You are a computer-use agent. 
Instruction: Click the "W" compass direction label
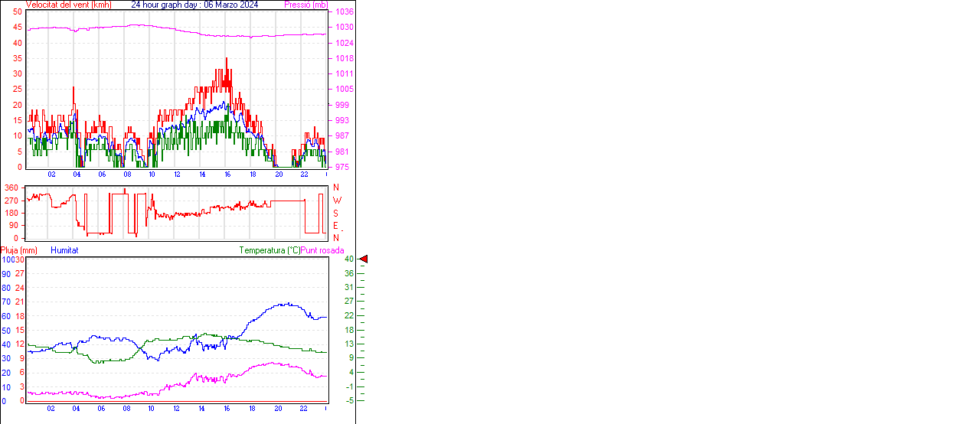point(335,201)
